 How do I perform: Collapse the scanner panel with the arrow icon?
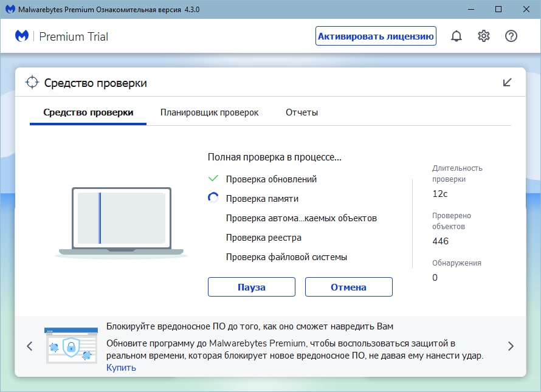pos(507,83)
